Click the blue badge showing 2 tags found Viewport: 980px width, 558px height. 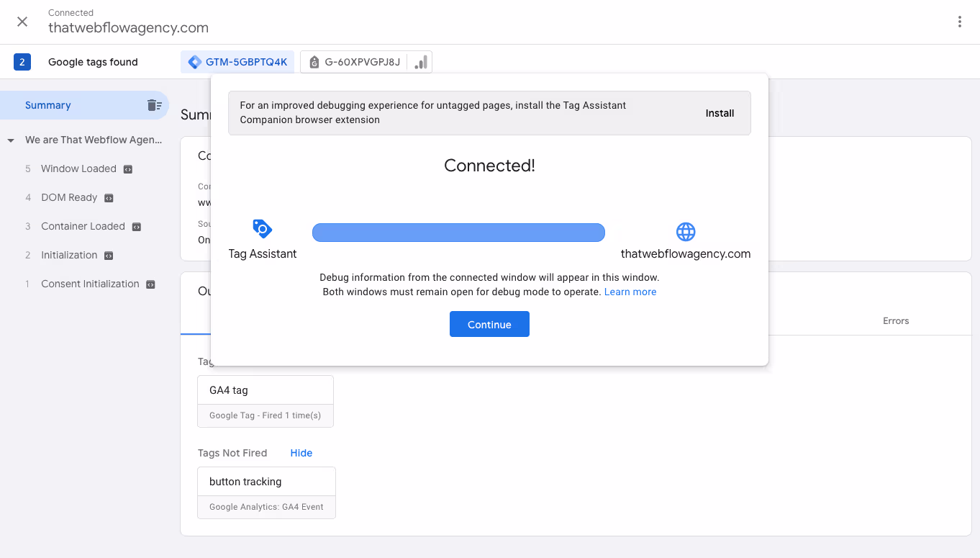tap(22, 62)
